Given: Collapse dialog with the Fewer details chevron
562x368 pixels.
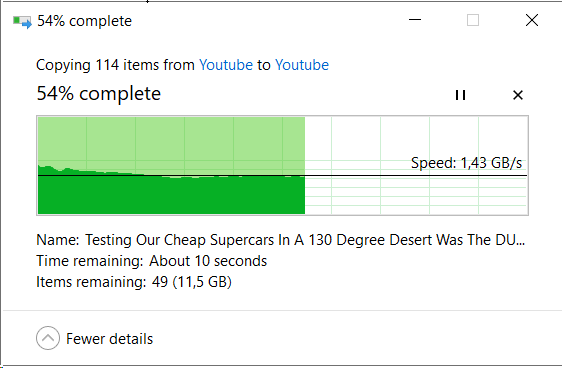Looking at the screenshot, I should click(48, 338).
